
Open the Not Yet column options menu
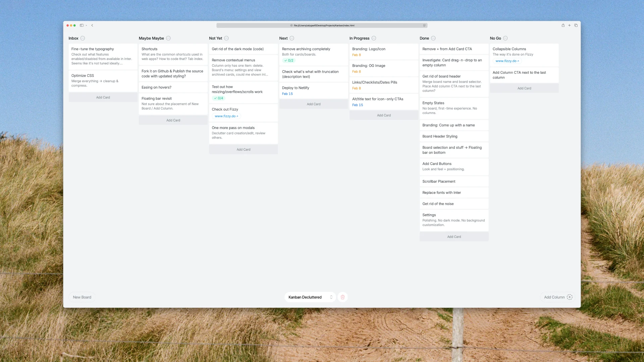pyautogui.click(x=226, y=38)
